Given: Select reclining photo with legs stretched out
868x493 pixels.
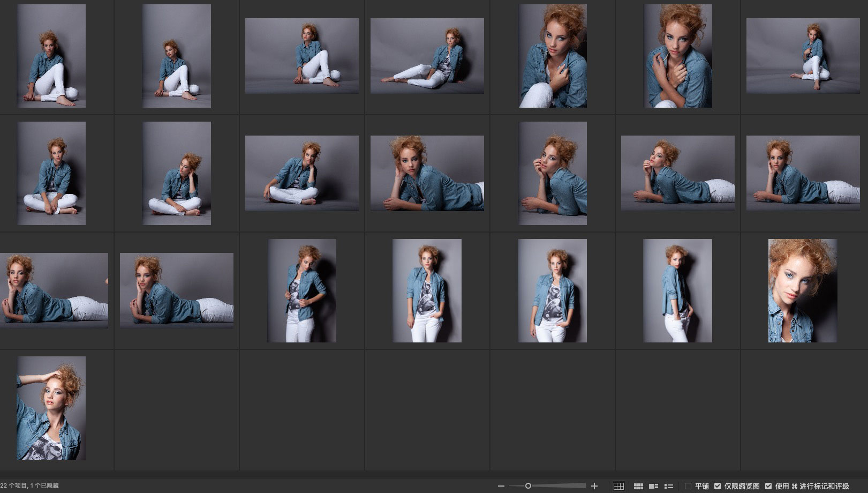Looking at the screenshot, I should (x=427, y=56).
